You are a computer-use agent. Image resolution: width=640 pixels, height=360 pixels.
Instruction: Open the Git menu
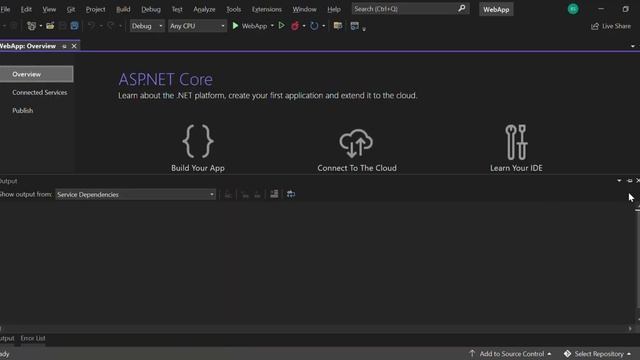click(71, 9)
